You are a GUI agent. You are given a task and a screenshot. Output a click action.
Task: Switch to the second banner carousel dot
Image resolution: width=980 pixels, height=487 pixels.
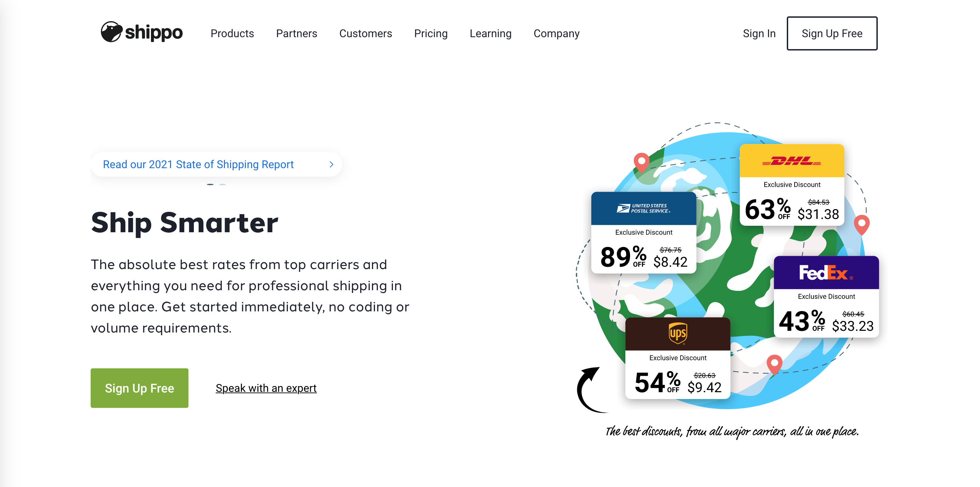point(223,184)
